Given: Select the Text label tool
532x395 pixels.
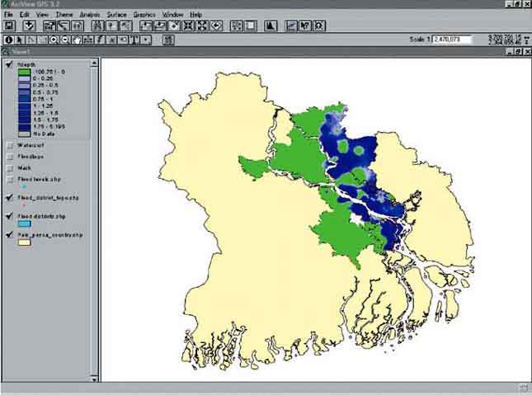Looking at the screenshot, I should tap(134, 39).
